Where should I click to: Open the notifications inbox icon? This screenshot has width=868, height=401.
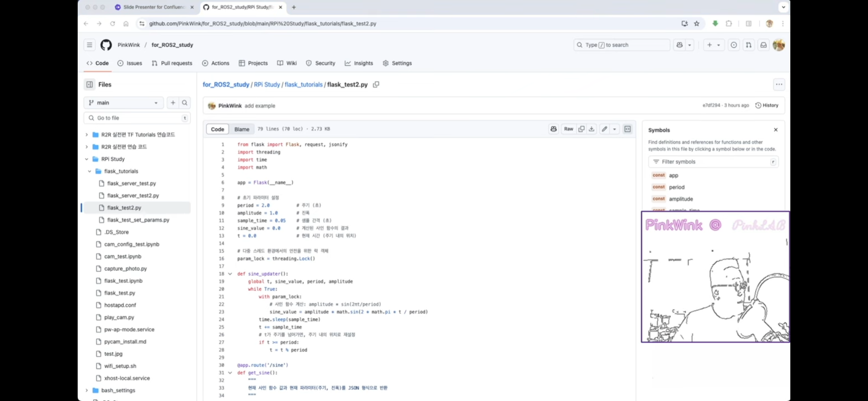(x=764, y=45)
